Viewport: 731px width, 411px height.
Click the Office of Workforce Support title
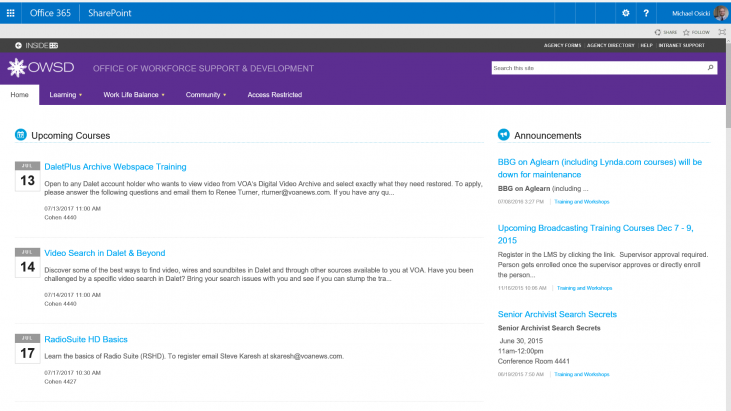click(x=203, y=68)
